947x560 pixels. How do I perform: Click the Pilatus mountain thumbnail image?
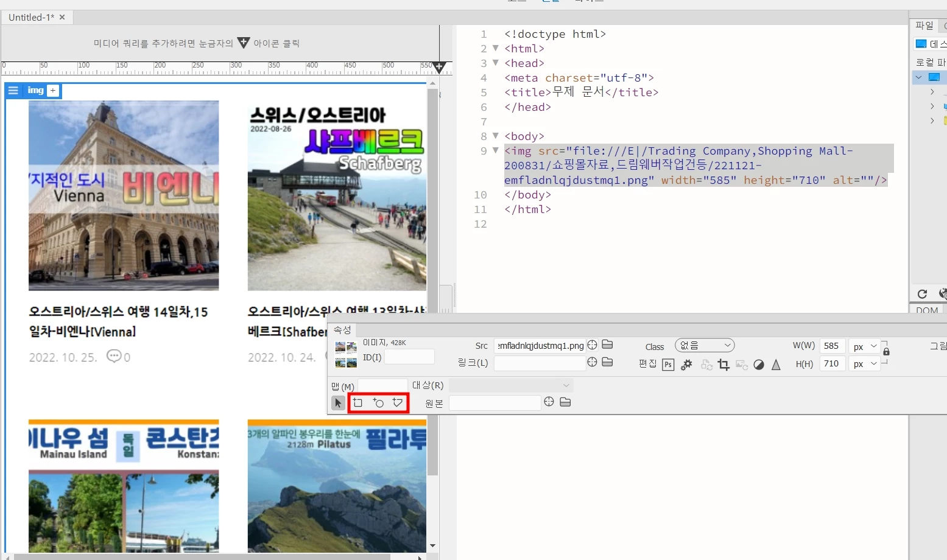pyautogui.click(x=337, y=486)
